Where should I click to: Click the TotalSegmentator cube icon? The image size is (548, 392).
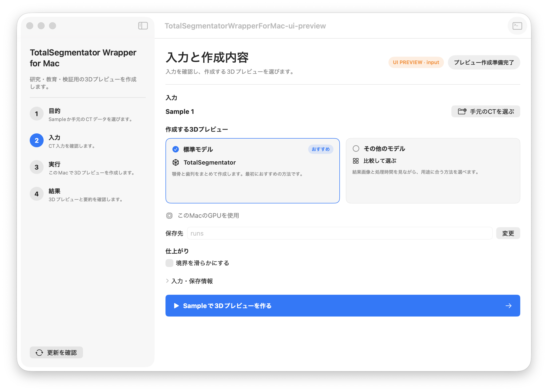point(176,162)
